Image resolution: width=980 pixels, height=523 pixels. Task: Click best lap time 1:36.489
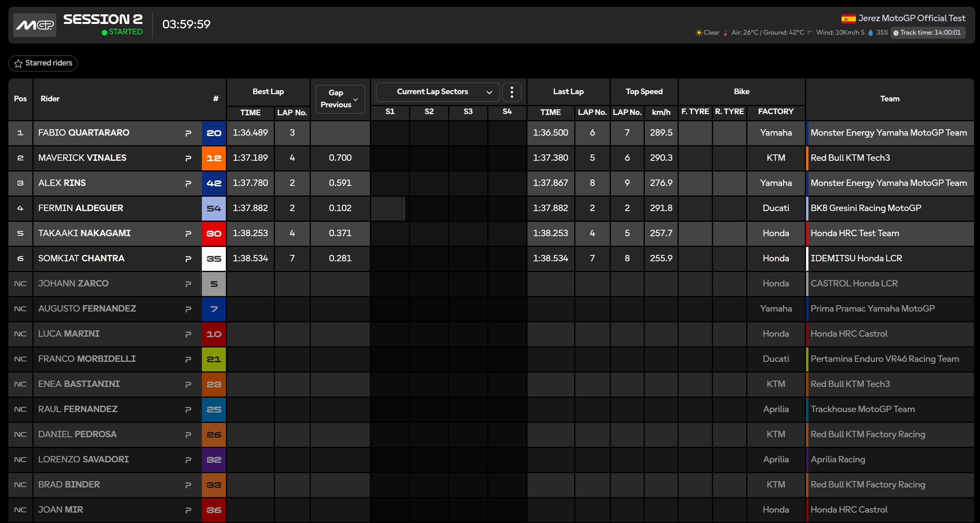[x=251, y=133]
